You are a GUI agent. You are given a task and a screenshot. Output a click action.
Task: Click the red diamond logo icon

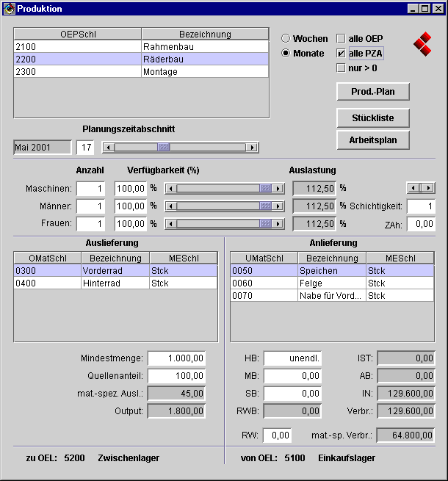(422, 44)
